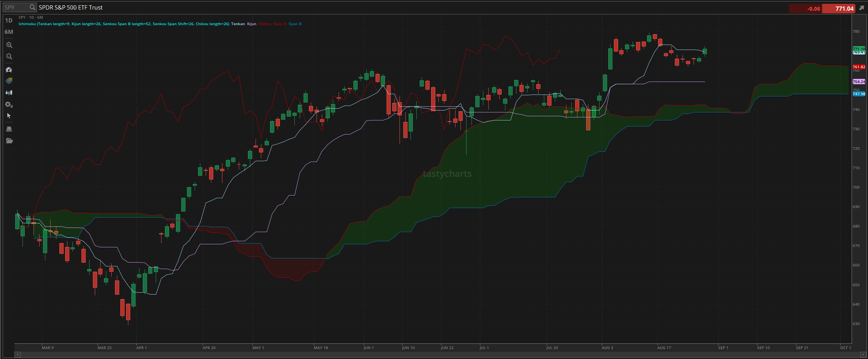Click the JUL 20 date axis label
The width and height of the screenshot is (868, 359).
tap(552, 348)
